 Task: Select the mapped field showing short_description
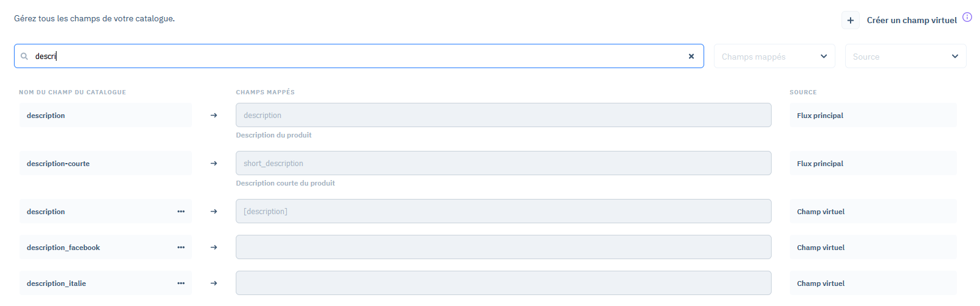(x=503, y=164)
